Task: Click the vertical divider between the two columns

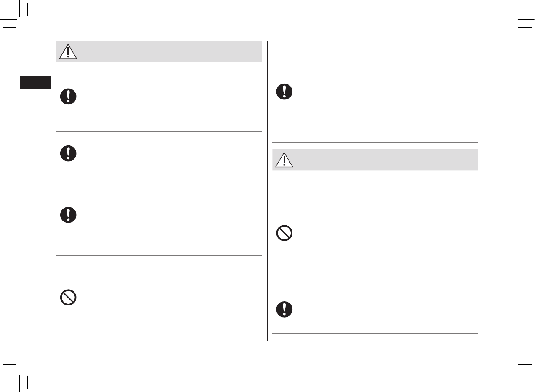Action: [x=267, y=191]
